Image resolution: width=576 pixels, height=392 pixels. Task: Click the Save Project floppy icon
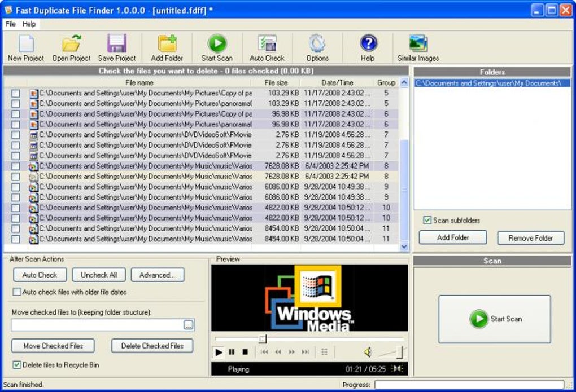[117, 43]
